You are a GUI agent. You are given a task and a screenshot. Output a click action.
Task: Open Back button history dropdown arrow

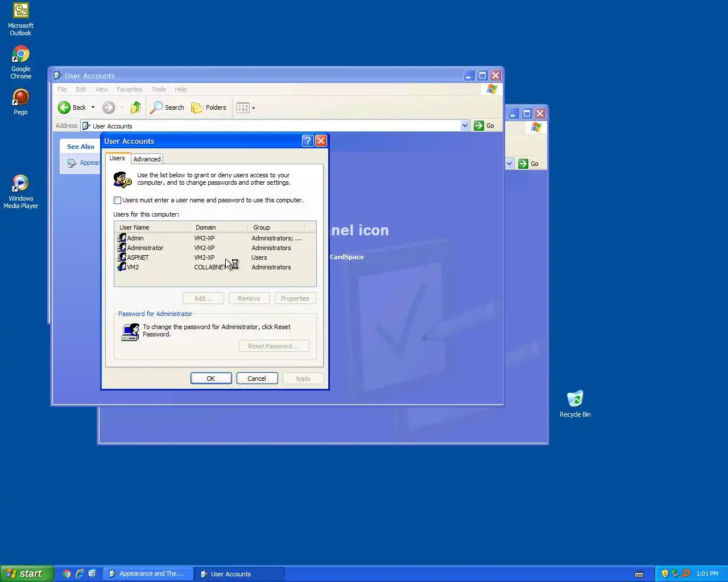[93, 107]
